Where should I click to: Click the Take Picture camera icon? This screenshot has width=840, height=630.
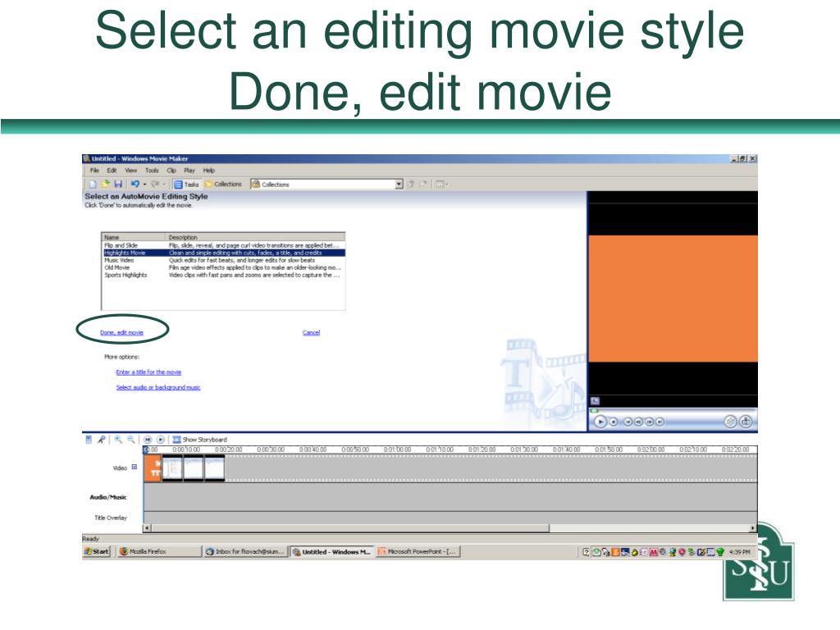[x=746, y=422]
